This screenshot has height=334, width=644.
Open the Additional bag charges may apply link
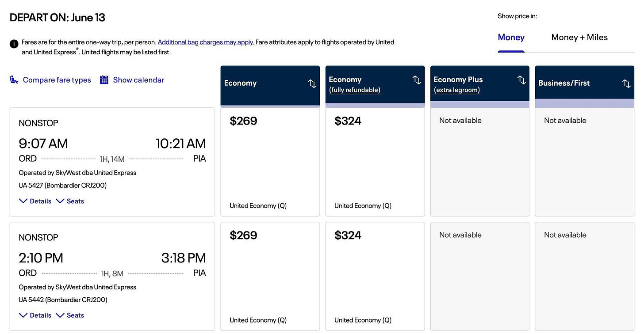pos(206,42)
